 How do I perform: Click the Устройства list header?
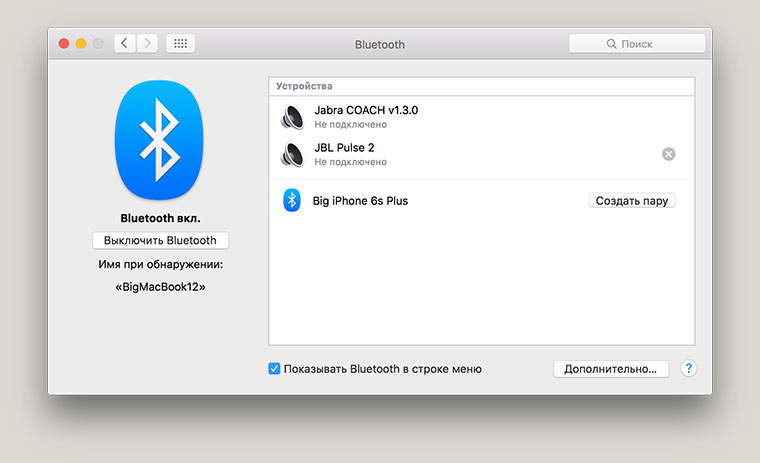tap(481, 86)
